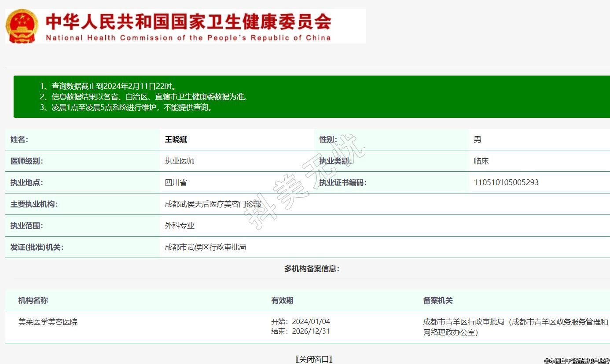
Task: Click the end date 2026/12/31
Action: (311, 331)
